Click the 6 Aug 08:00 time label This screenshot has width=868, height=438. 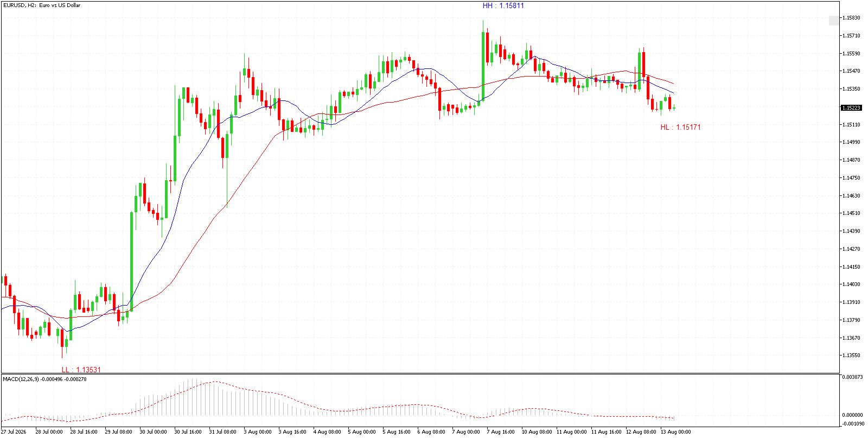click(x=431, y=432)
